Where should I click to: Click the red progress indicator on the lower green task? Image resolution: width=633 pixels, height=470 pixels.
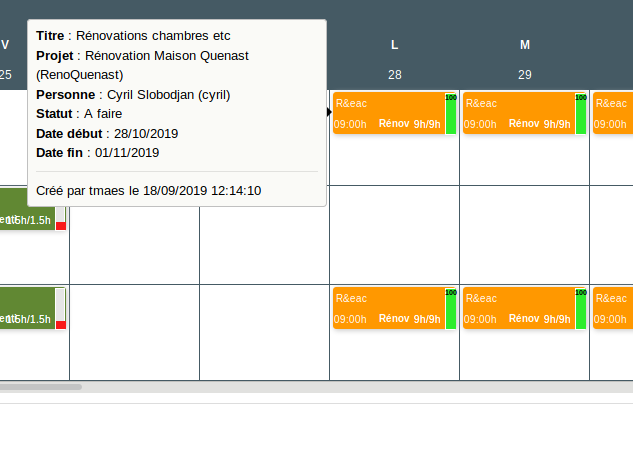61,324
